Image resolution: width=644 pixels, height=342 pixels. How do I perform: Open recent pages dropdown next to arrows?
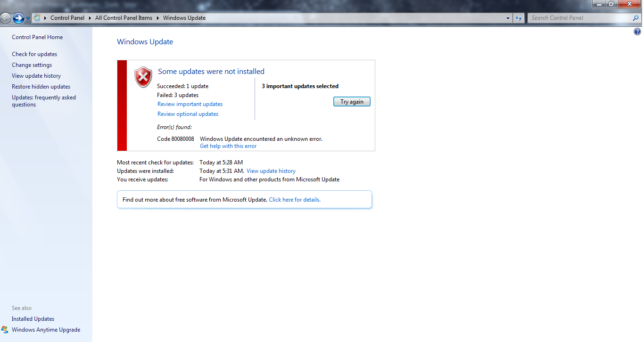point(28,18)
